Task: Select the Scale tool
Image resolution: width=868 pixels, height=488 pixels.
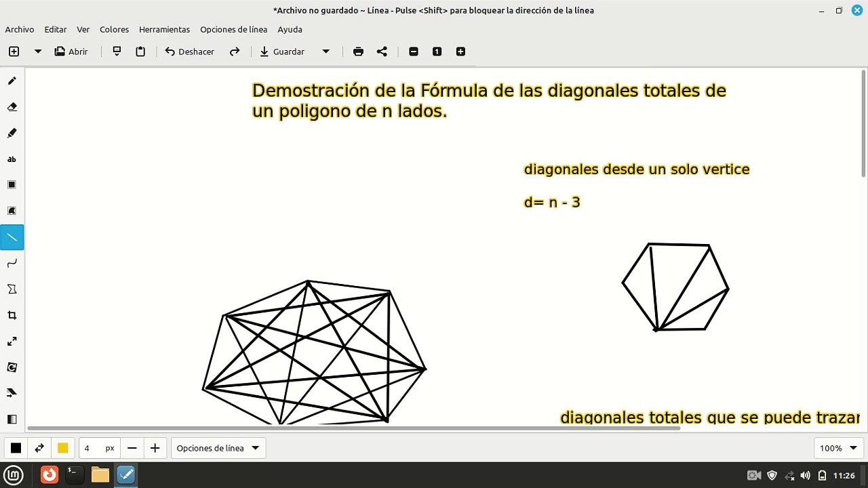Action: pos(12,342)
